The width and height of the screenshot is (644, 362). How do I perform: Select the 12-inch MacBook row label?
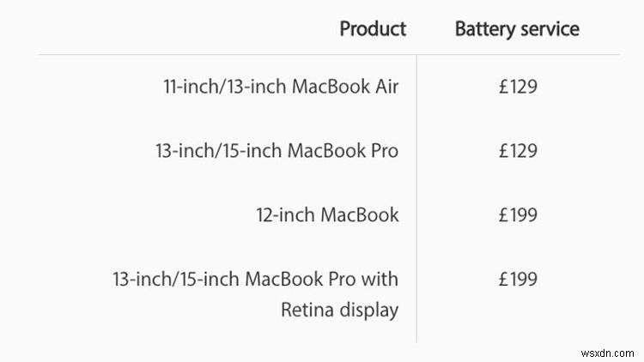327,214
